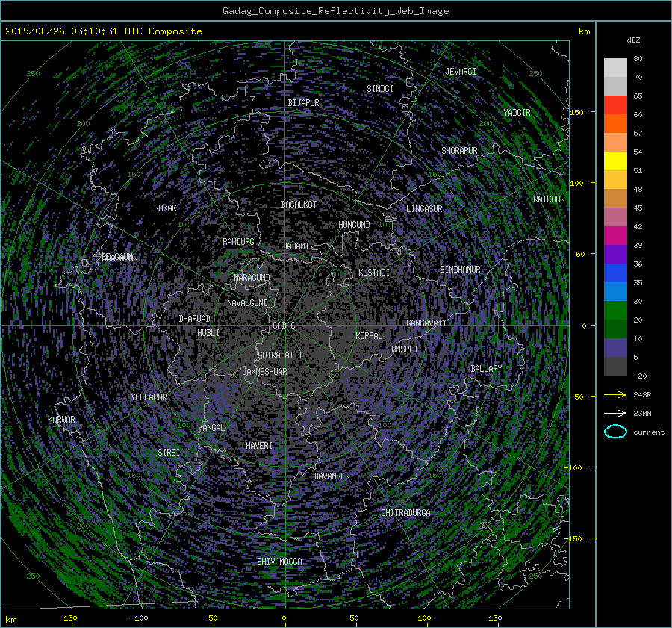Screen dimensions: 672x628
Task: Click the SIRSI city label
Action: click(169, 453)
